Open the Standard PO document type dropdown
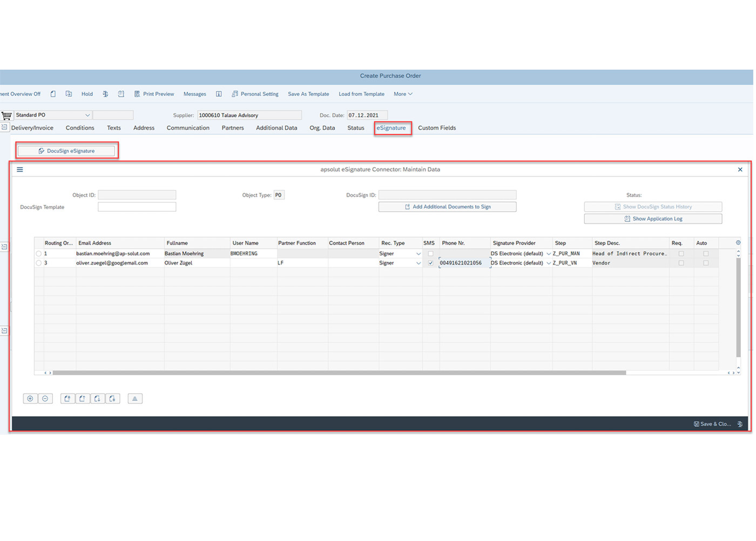 tap(88, 114)
